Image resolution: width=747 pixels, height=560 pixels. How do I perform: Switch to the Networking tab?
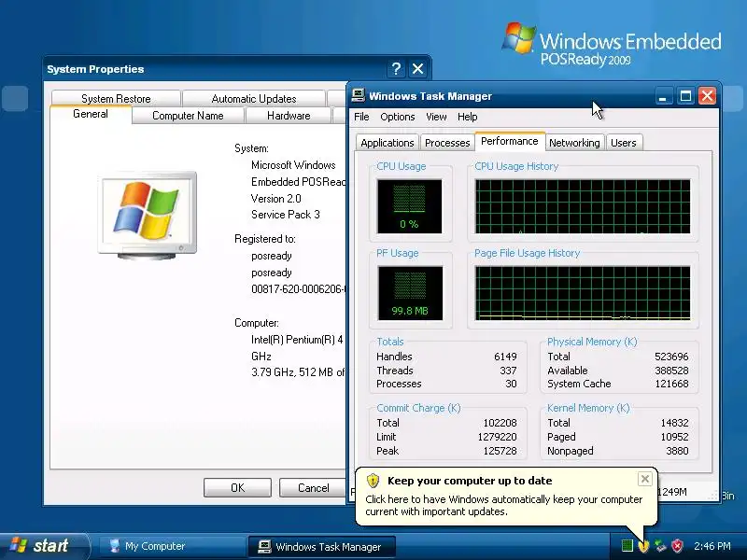click(x=574, y=143)
